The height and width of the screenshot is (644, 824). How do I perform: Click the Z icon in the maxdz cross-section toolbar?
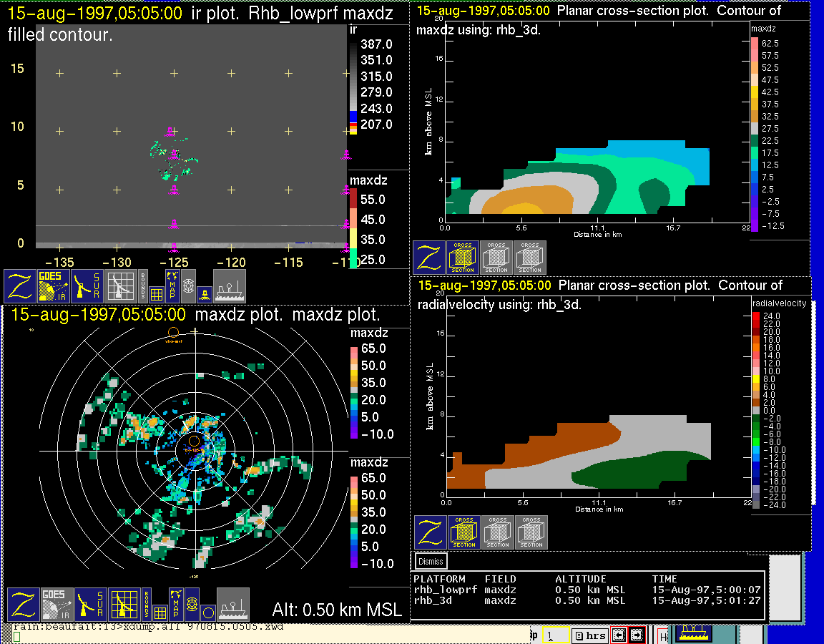coord(428,258)
